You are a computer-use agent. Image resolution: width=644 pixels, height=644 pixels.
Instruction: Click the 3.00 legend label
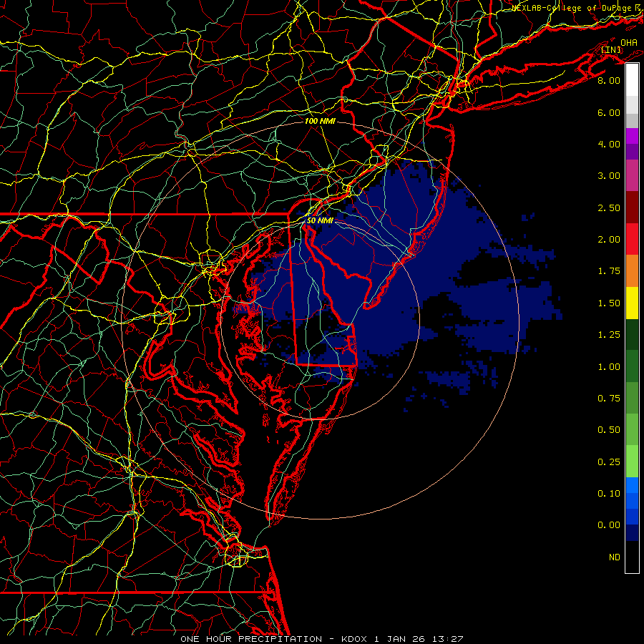609,176
